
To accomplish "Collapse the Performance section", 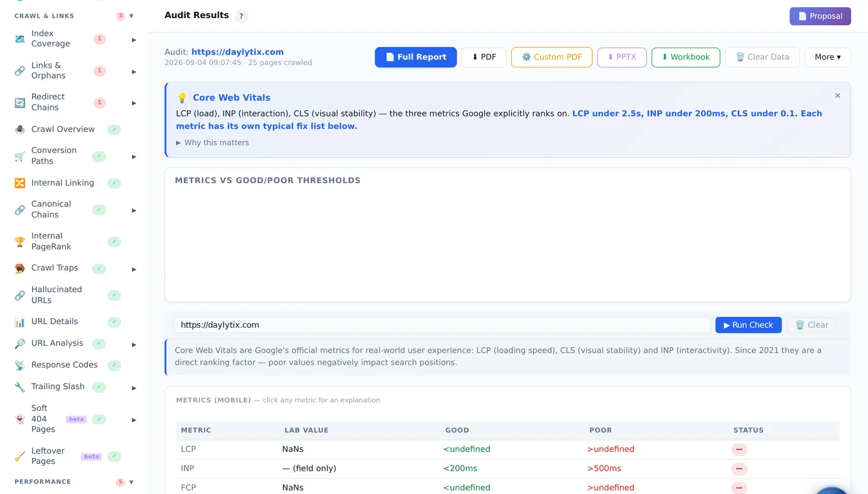I will pos(131,482).
